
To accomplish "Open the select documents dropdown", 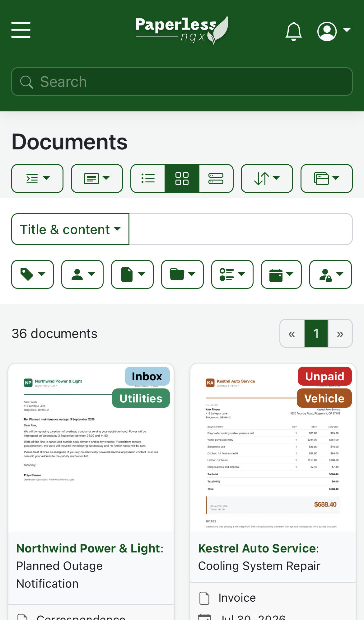I will 37,178.
